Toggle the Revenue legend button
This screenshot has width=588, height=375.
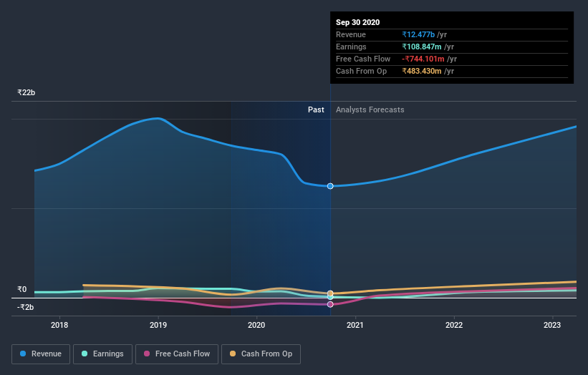tap(41, 354)
